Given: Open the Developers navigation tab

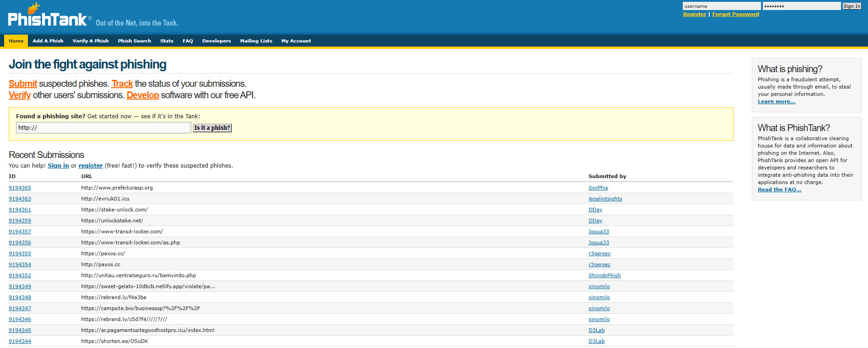Looking at the screenshot, I should coord(216,41).
